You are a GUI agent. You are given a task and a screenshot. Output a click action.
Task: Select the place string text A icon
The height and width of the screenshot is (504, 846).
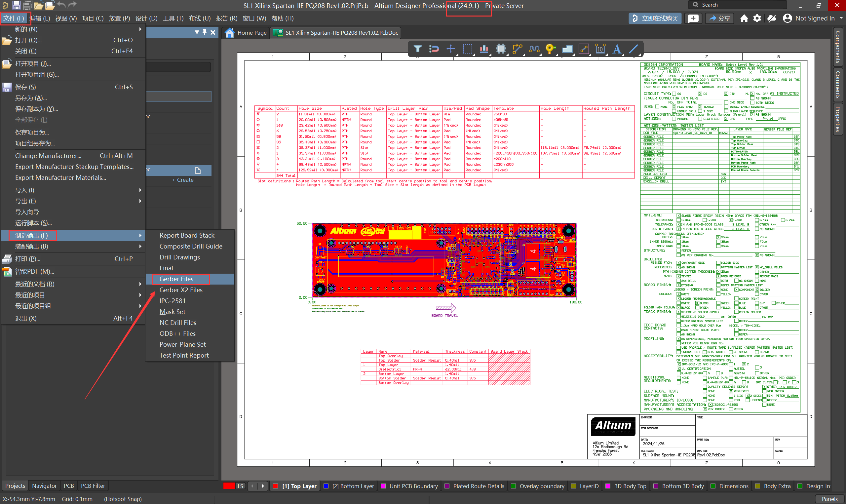(617, 49)
